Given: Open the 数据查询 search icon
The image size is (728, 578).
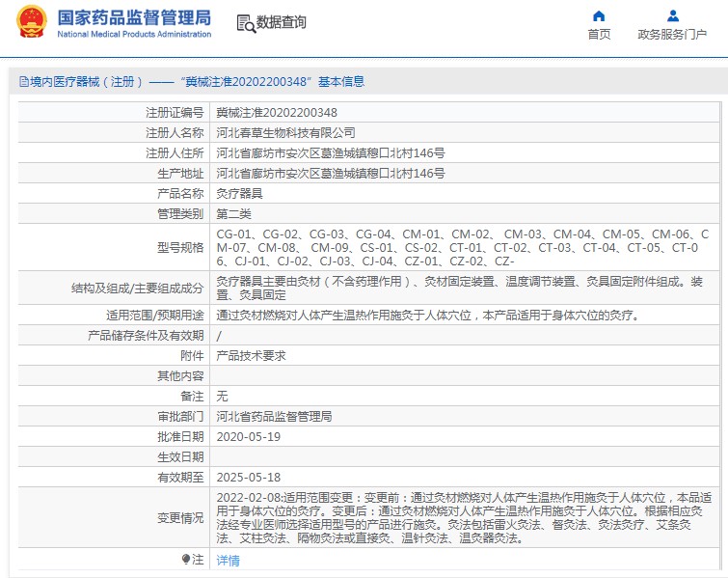Looking at the screenshot, I should click(x=246, y=24).
